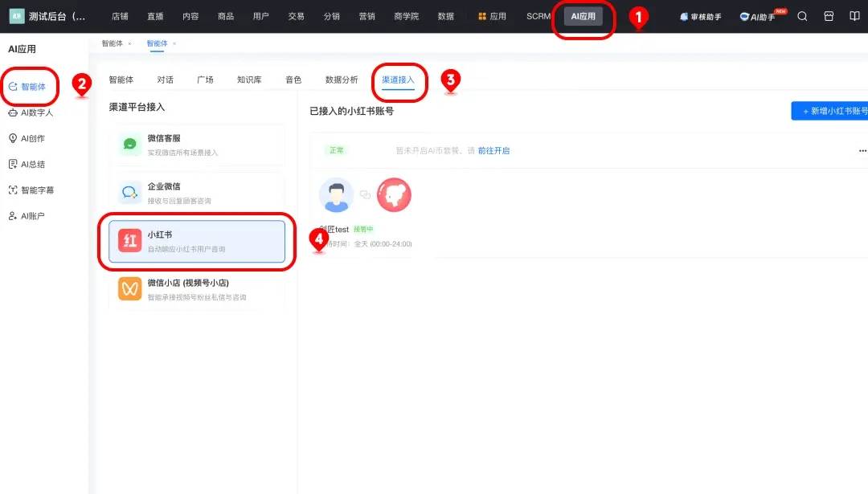The image size is (868, 494).
Task: Open the 分销 top menu
Action: point(332,17)
